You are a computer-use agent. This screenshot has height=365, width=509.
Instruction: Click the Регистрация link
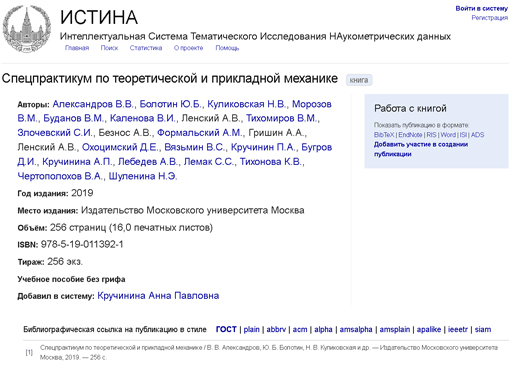(489, 18)
